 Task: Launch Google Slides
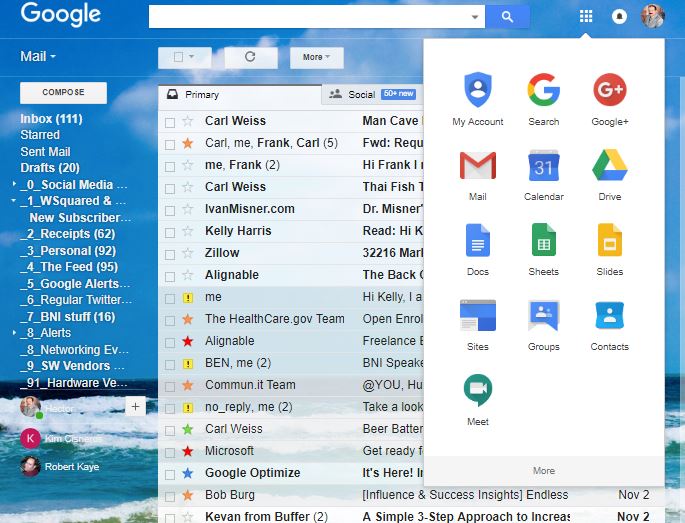(x=609, y=249)
